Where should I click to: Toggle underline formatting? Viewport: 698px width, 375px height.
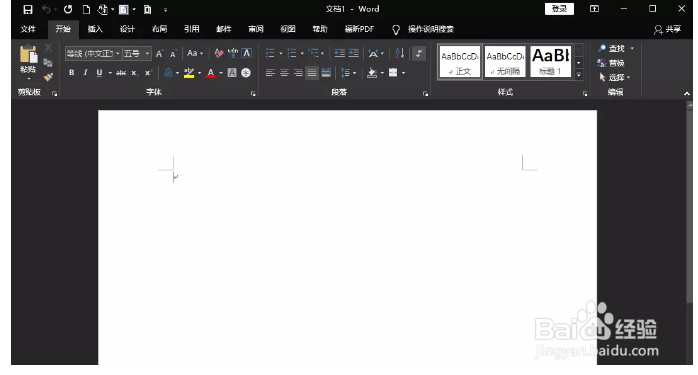99,73
